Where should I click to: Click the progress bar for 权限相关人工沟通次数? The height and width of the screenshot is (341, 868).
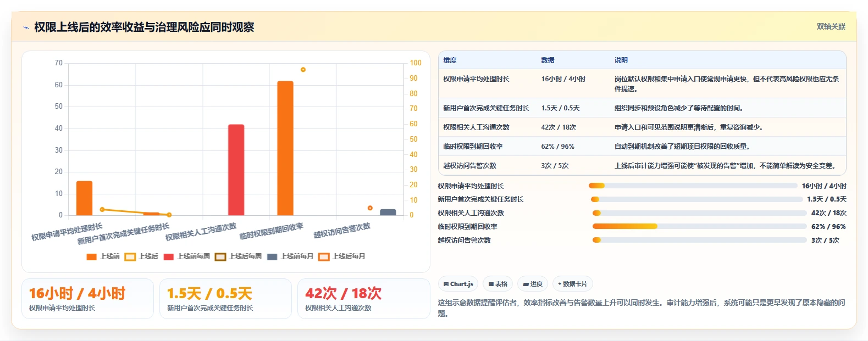coord(699,213)
